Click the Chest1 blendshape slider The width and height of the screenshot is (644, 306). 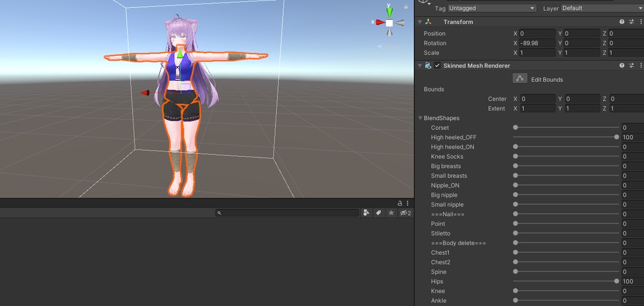566,252
